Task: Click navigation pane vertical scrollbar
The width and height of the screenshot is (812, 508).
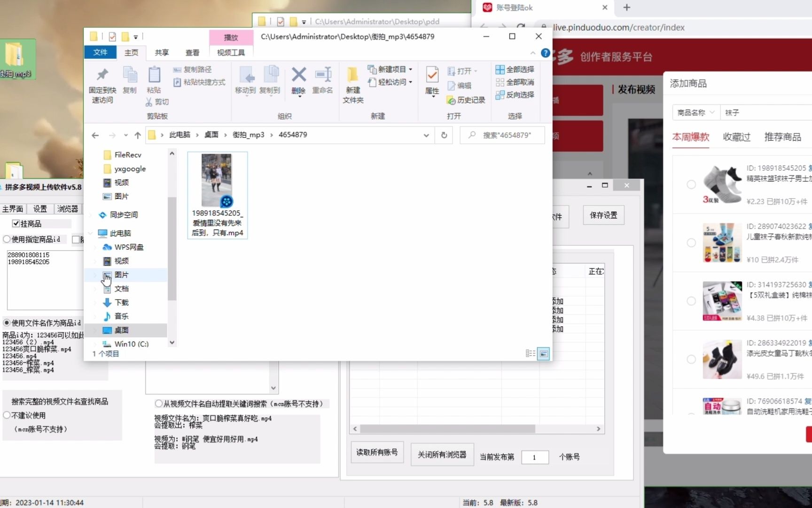Action: coord(172,248)
